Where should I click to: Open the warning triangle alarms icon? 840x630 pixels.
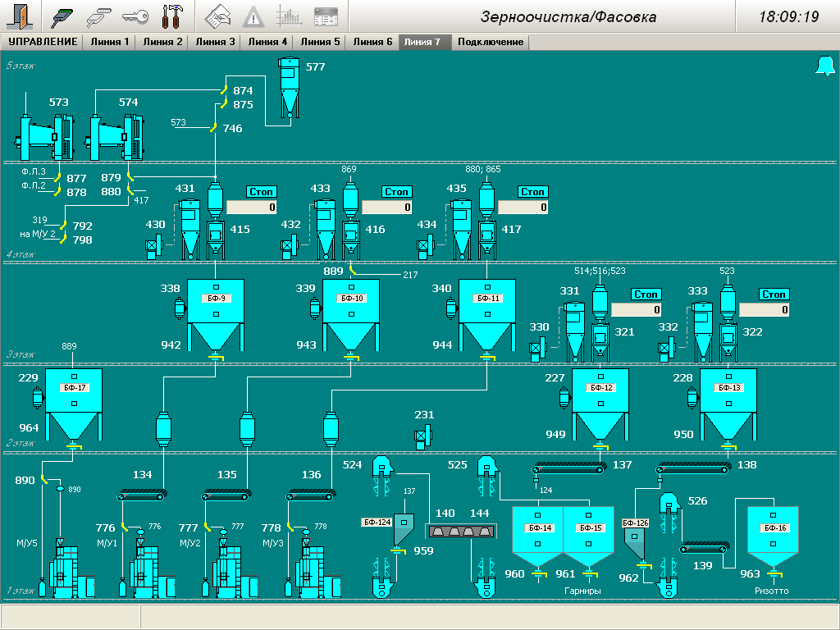[253, 16]
